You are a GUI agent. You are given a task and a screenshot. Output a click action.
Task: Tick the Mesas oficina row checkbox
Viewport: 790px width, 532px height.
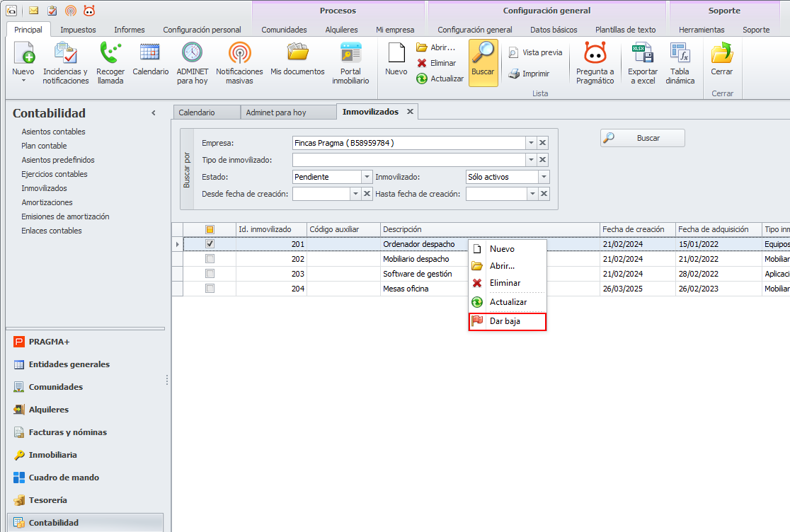pyautogui.click(x=210, y=289)
